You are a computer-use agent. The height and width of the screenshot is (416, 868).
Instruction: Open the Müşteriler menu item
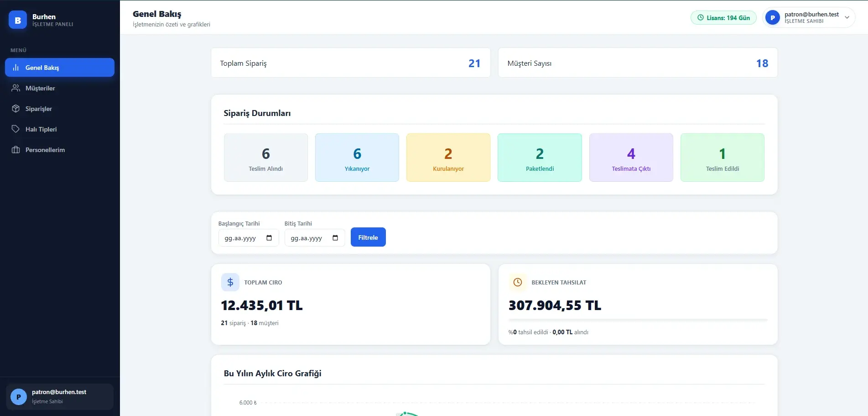60,88
